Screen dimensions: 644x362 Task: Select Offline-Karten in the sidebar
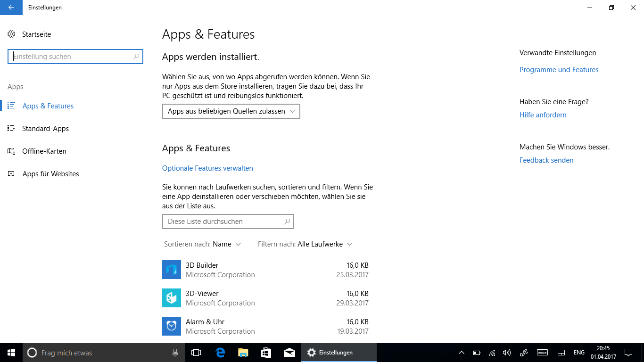pyautogui.click(x=44, y=151)
